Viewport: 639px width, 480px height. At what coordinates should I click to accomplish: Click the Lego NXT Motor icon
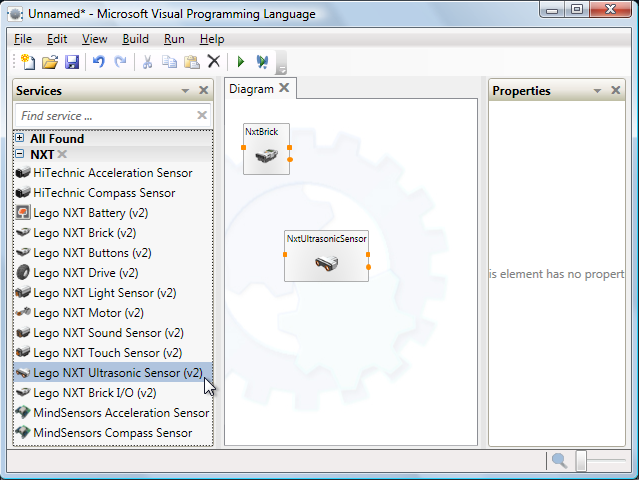[x=23, y=312]
